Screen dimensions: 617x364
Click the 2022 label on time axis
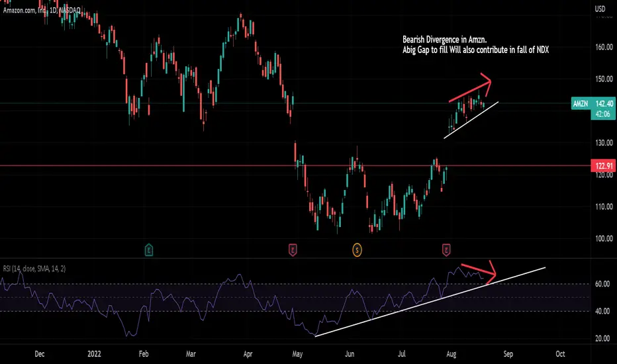pyautogui.click(x=94, y=354)
